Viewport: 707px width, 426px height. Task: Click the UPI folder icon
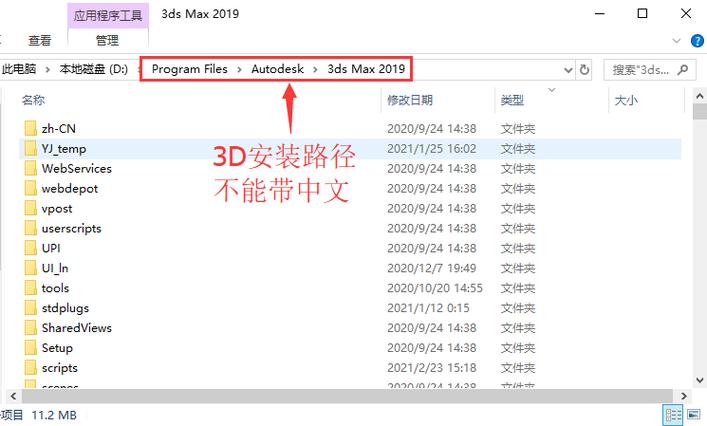pos(31,248)
